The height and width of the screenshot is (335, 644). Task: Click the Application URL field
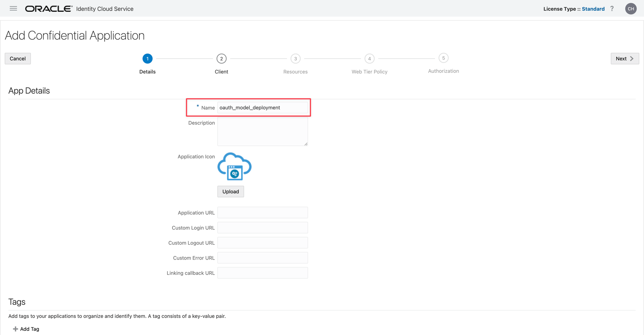pos(262,213)
